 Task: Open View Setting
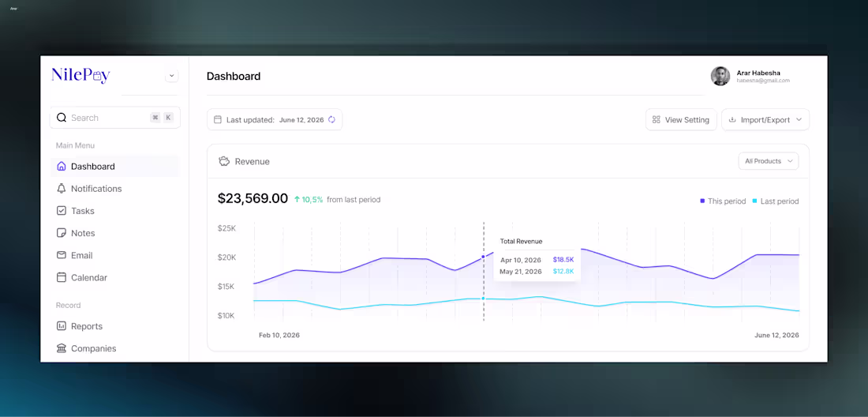click(x=682, y=119)
